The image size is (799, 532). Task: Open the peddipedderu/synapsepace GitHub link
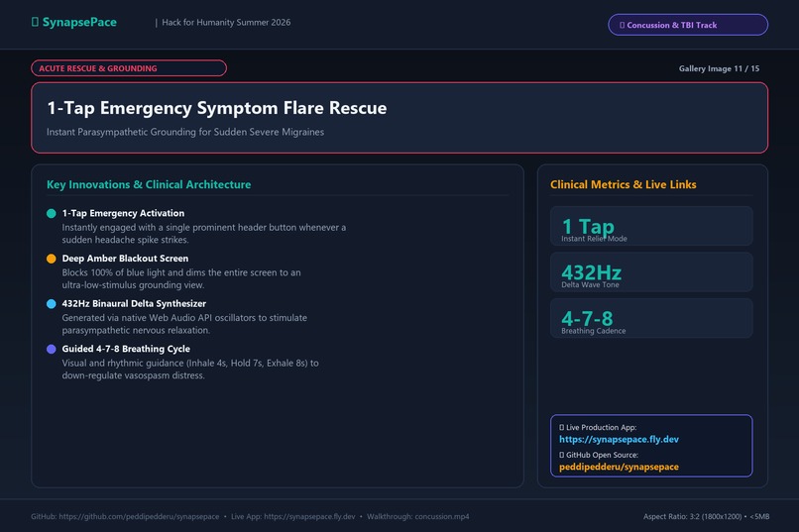point(619,467)
